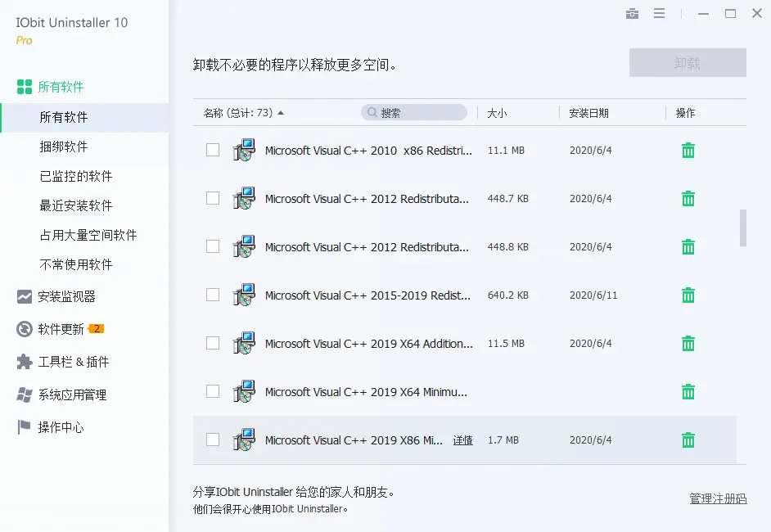Toggle name column sort arrow
Viewport: 771px width, 532px height.
(x=281, y=113)
